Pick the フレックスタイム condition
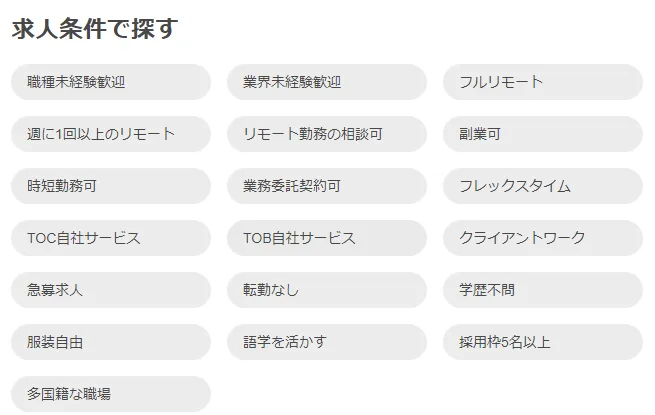This screenshot has width=655, height=415. click(542, 186)
